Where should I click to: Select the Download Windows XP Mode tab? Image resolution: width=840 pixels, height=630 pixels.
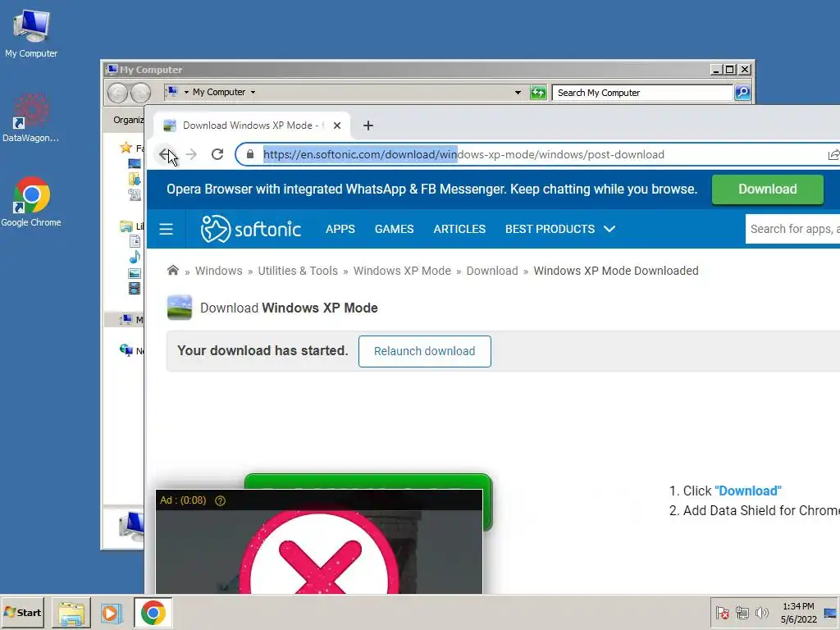pos(252,126)
